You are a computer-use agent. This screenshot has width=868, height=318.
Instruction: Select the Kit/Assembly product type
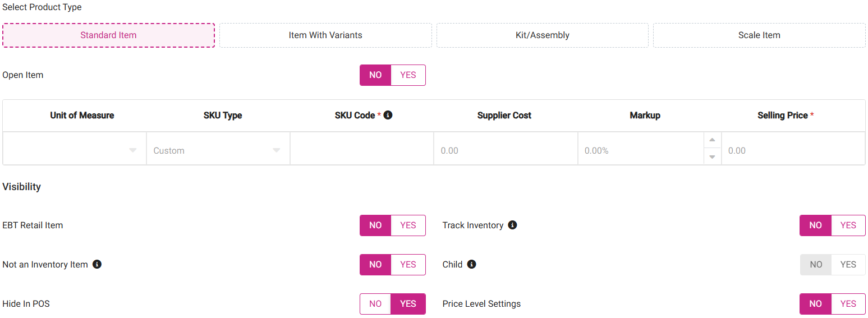point(542,35)
